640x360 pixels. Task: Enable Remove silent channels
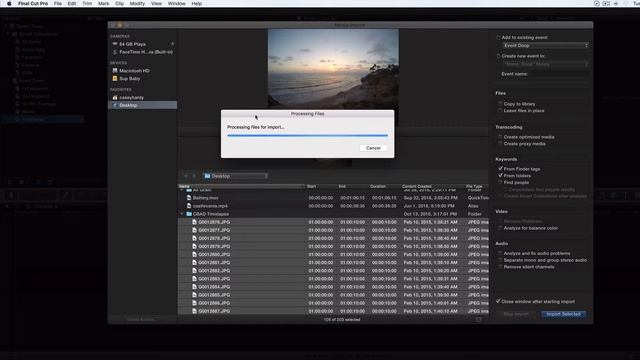[500, 267]
